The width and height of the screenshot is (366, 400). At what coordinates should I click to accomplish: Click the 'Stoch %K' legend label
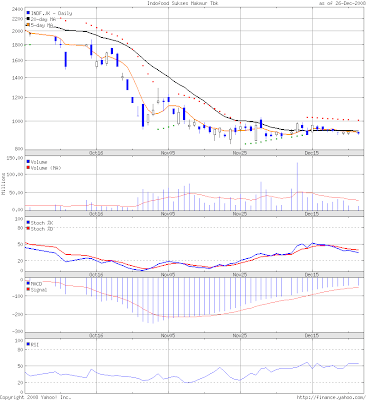[x=42, y=223]
